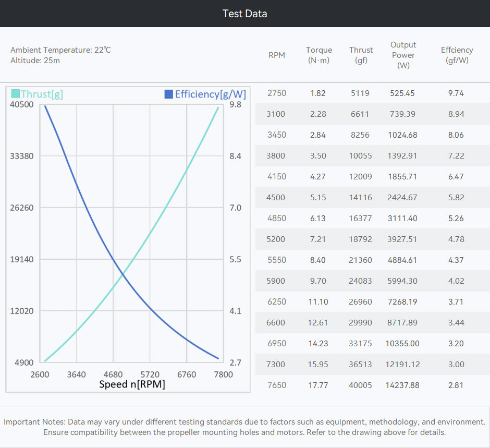
Task: Click torque value 17.77
Action: [x=318, y=385]
